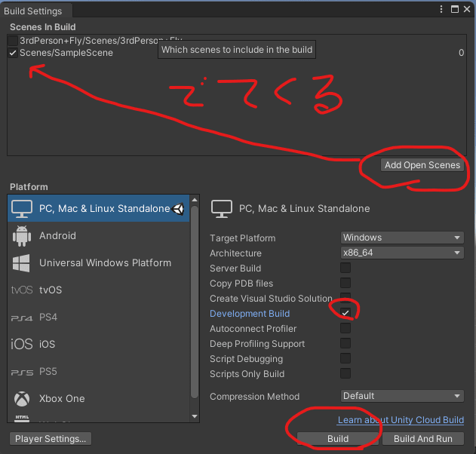Maximize the Build Settings window

point(454,9)
